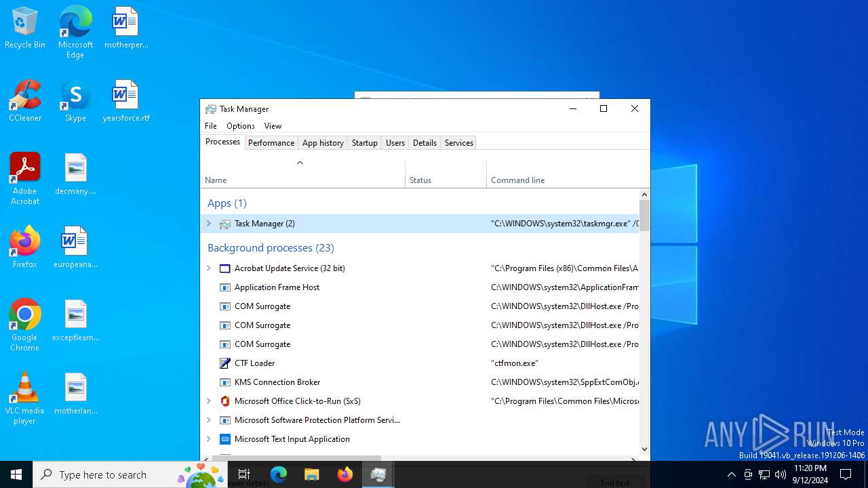Click the Background processes (23) group header
868x488 pixels.
(x=271, y=248)
